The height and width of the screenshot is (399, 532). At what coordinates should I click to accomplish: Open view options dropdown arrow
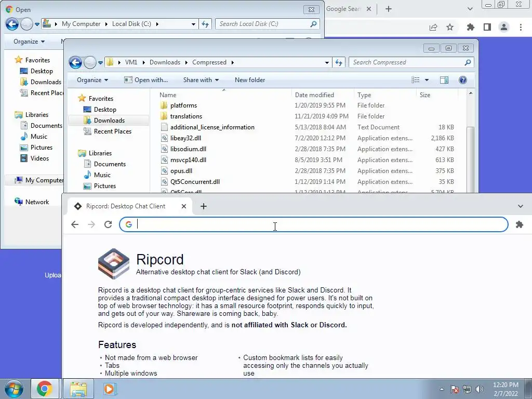pos(427,80)
